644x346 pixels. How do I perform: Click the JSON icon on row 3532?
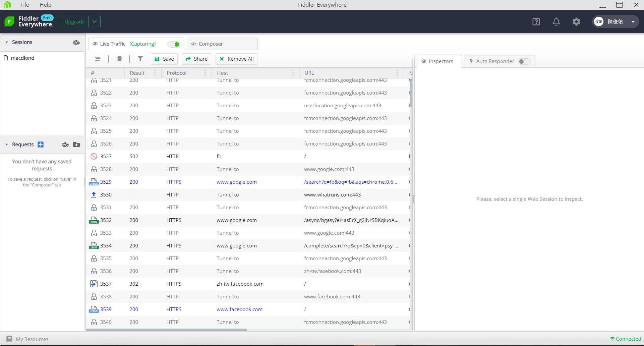coord(94,220)
